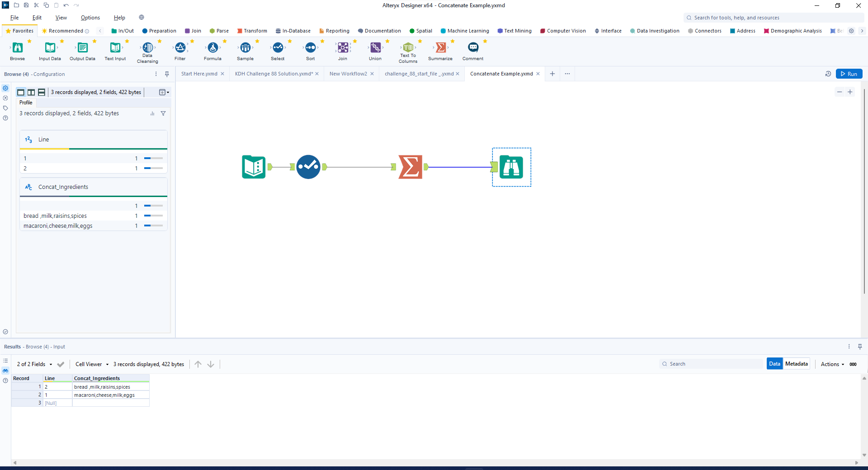Toggle the favorite star on Input Data tool
This screenshot has width=868, height=470.
[62, 41]
